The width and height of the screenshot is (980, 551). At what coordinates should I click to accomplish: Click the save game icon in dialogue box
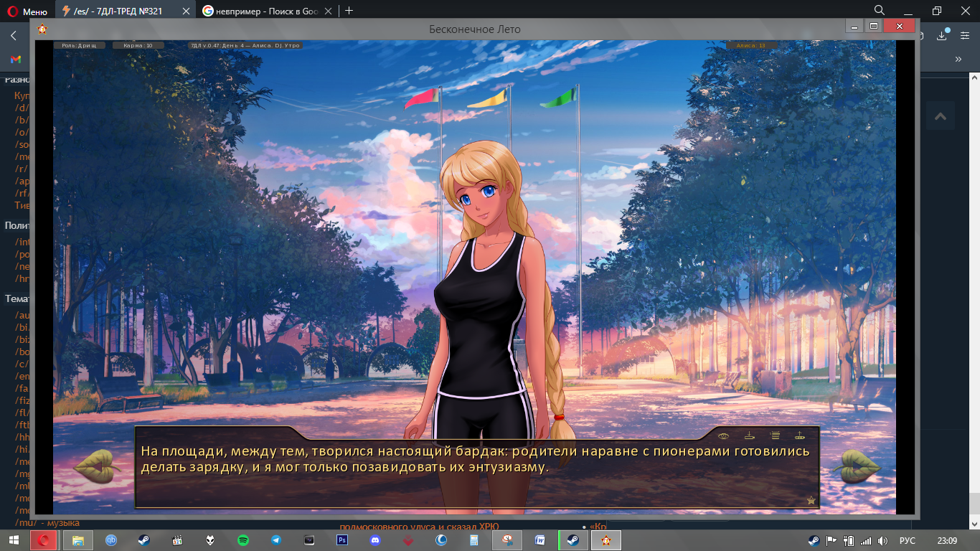750,435
